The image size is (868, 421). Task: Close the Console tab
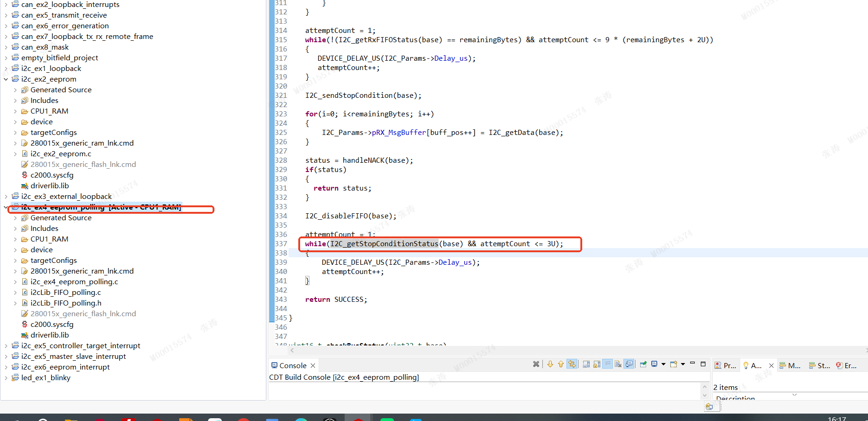[313, 365]
